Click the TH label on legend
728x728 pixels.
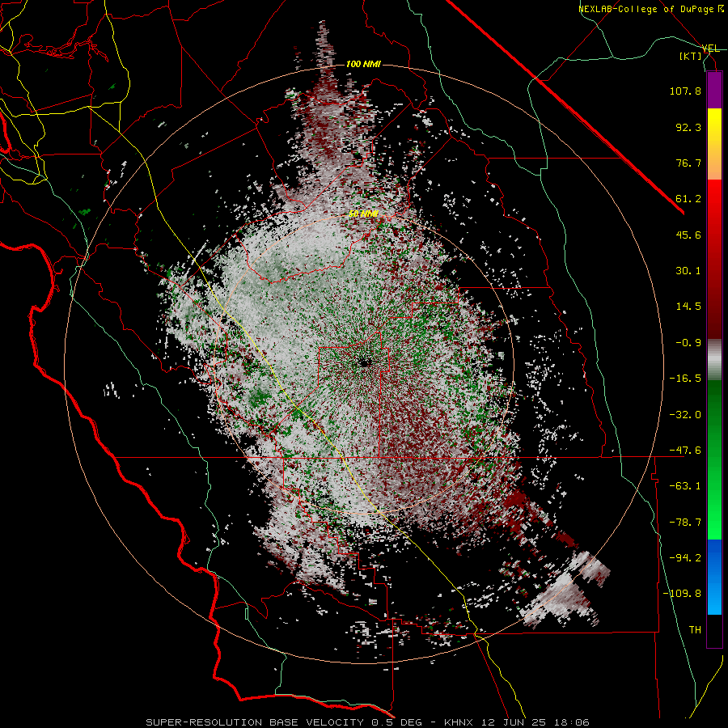(695, 629)
